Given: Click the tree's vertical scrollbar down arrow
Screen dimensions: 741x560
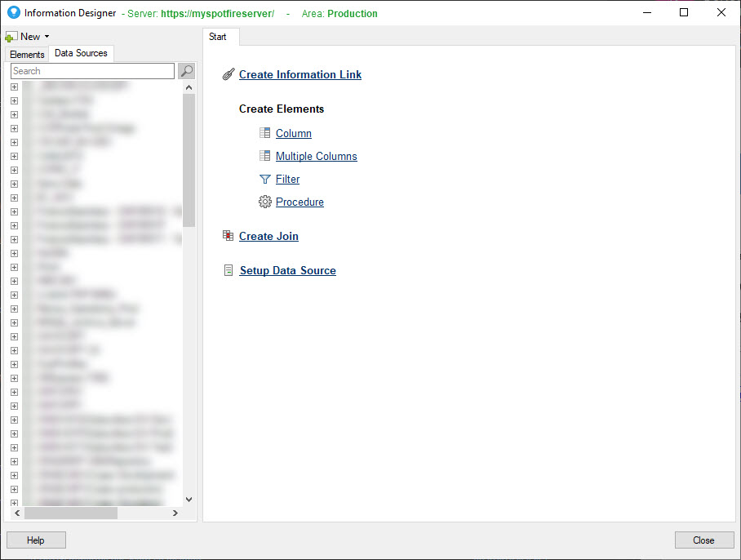Looking at the screenshot, I should (189, 499).
